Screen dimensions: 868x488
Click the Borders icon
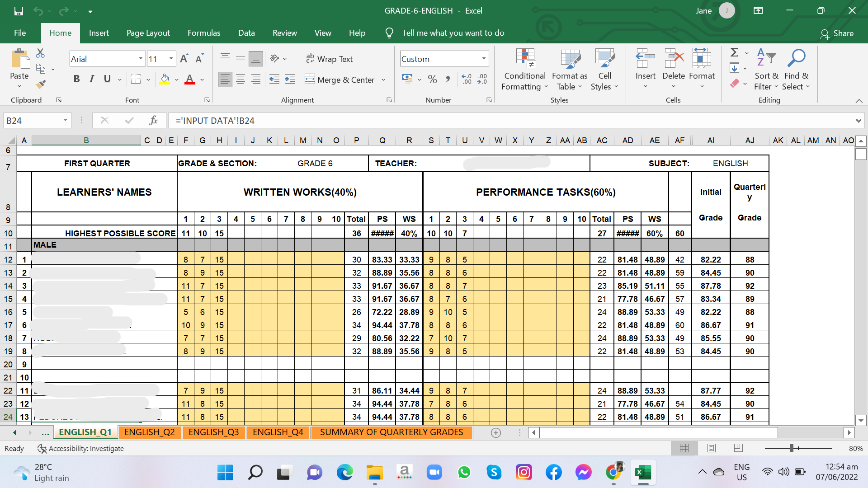coord(136,80)
